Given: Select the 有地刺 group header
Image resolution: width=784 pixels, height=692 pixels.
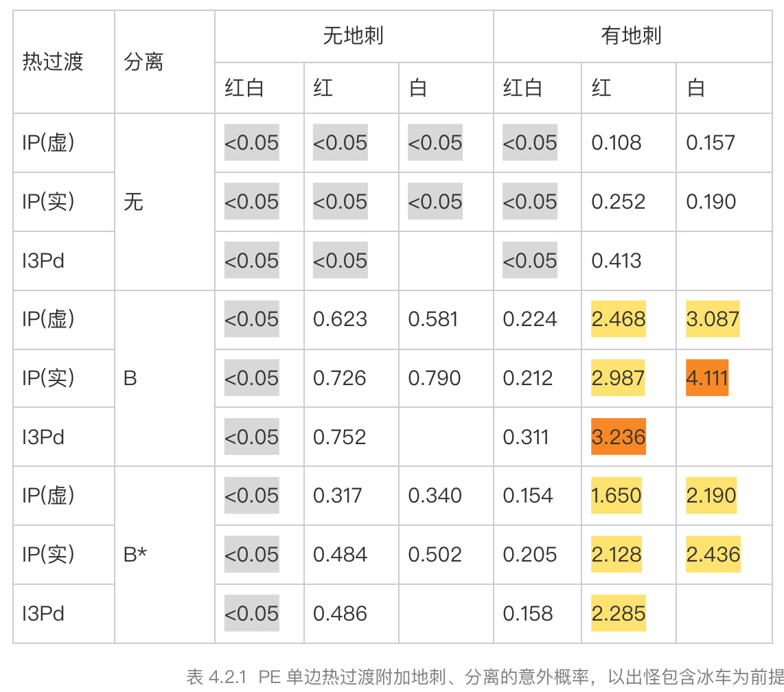Looking at the screenshot, I should tap(631, 36).
